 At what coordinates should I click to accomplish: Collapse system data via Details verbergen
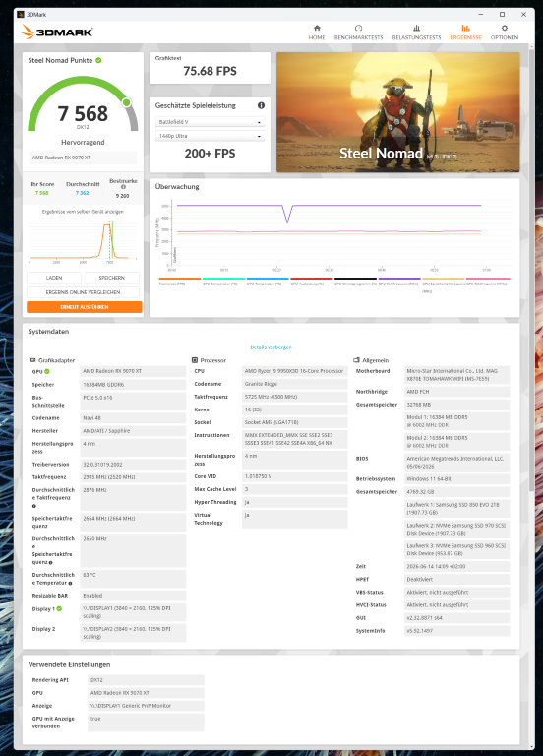[x=271, y=347]
